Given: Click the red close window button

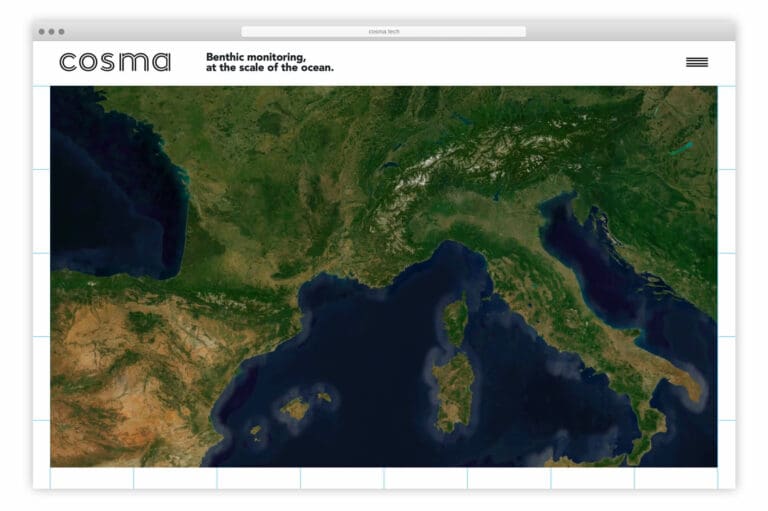Looking at the screenshot, I should 41,32.
